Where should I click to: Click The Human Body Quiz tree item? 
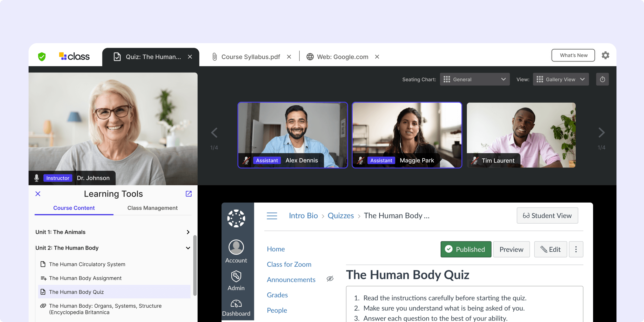(x=76, y=292)
